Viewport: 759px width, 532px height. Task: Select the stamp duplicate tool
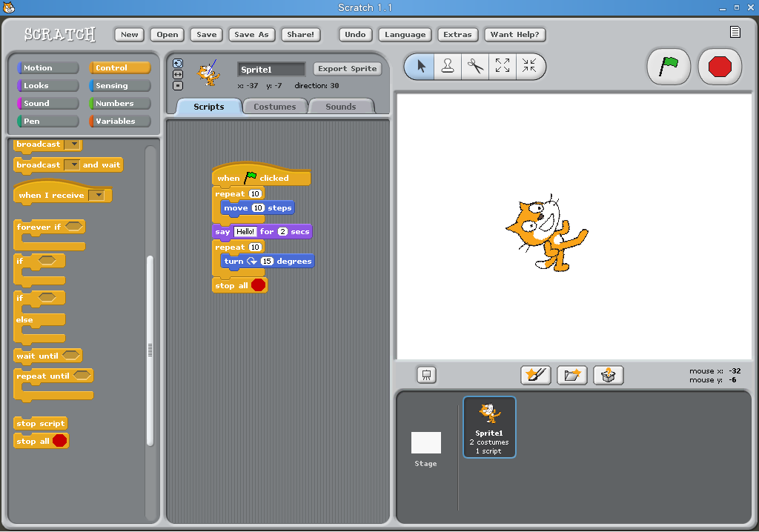click(448, 67)
